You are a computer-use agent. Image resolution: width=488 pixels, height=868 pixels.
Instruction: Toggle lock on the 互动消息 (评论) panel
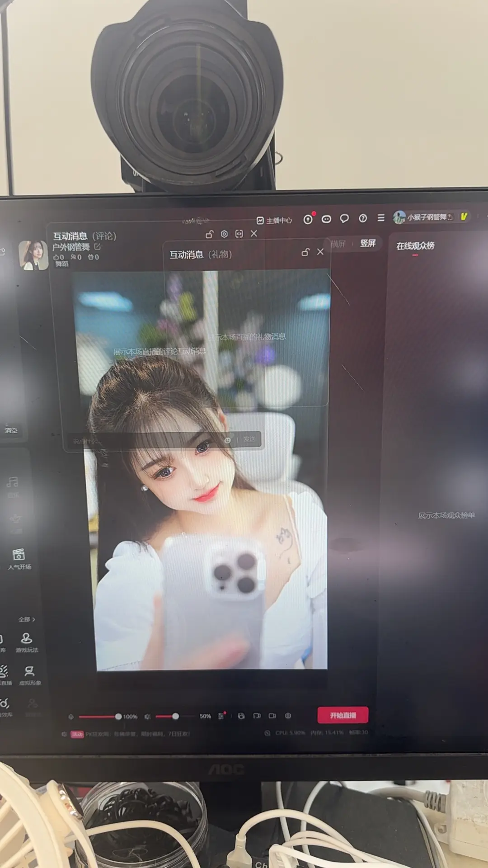click(x=209, y=234)
